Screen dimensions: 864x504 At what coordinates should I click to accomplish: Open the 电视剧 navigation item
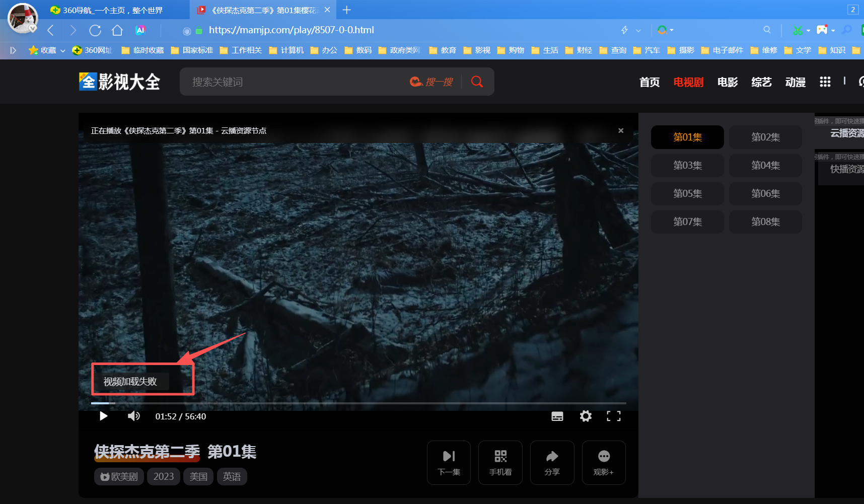pos(688,82)
